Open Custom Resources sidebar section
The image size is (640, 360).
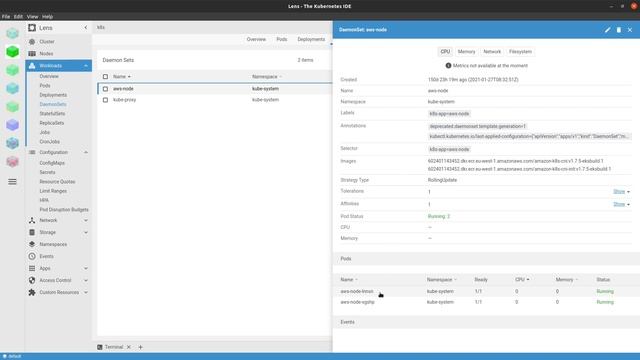[x=59, y=292]
